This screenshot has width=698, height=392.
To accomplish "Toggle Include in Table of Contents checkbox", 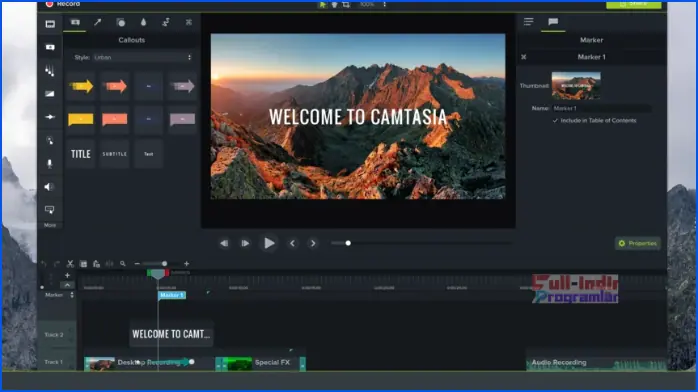I will (x=555, y=121).
